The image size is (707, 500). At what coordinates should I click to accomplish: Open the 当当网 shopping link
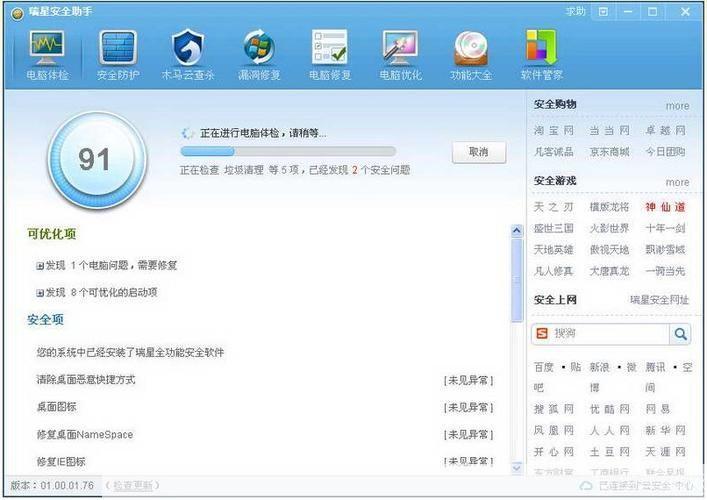point(610,131)
